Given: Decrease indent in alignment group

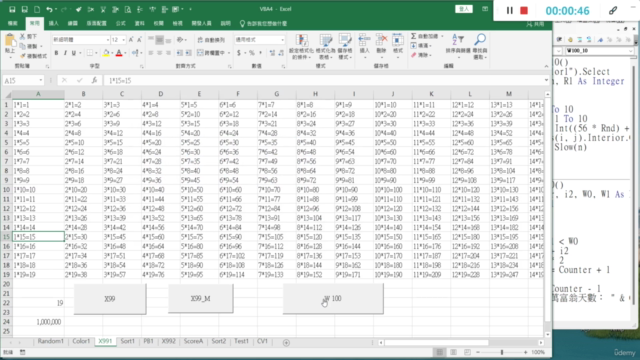Looking at the screenshot, I should 180,53.
